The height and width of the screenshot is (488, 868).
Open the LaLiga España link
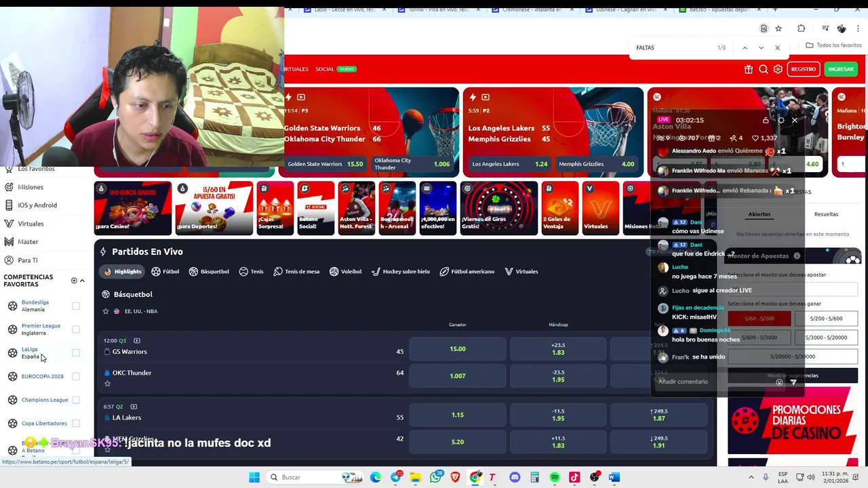30,353
